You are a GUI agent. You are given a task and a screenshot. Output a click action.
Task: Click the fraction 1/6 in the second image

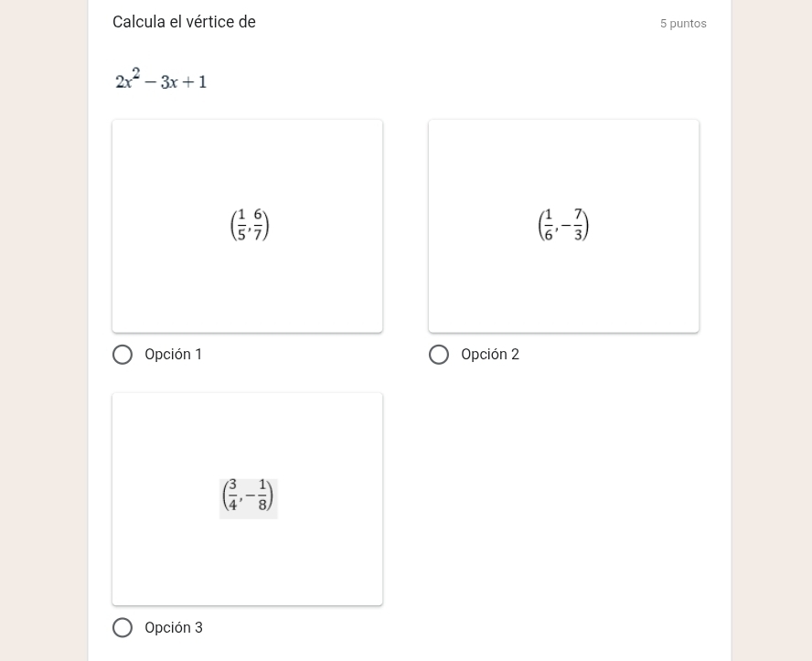point(549,225)
